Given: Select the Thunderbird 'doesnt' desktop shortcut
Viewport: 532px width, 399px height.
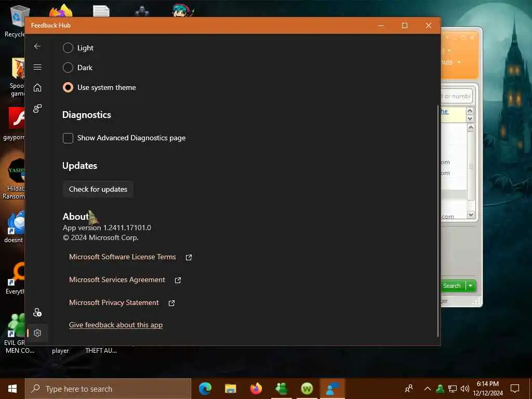Looking at the screenshot, I should coord(14,227).
